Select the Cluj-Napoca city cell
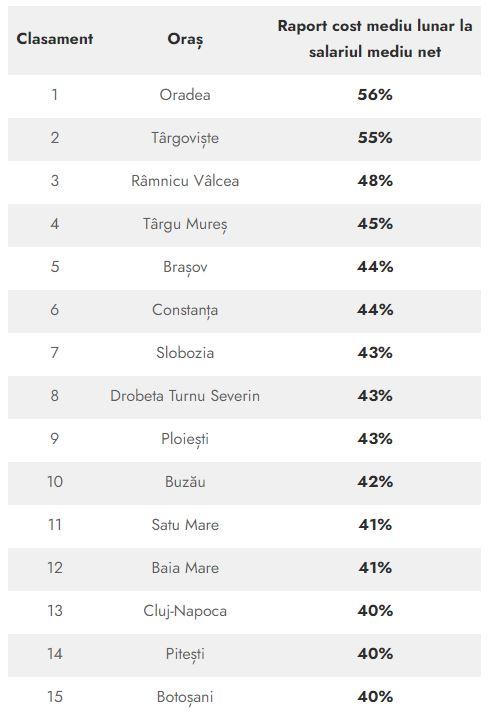 click(185, 611)
